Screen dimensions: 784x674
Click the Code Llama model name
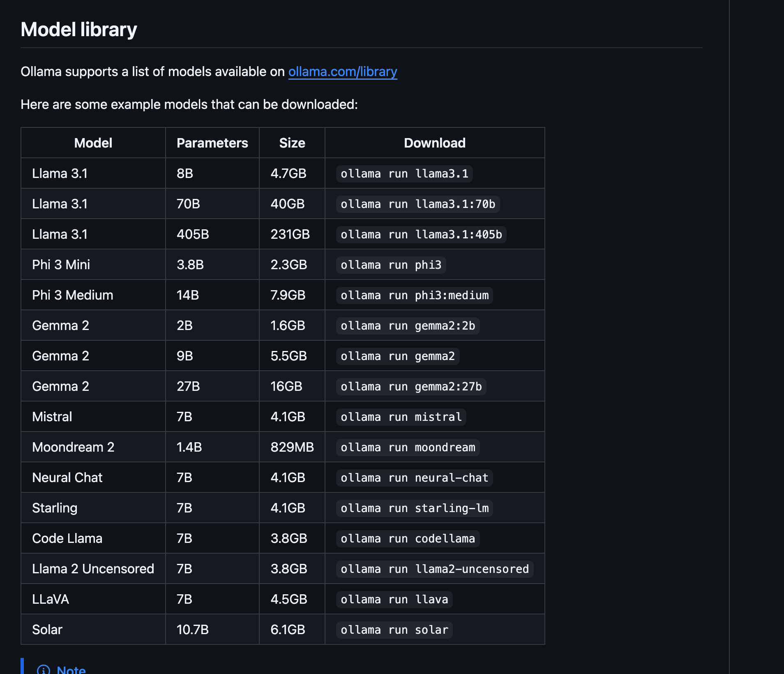click(x=67, y=538)
